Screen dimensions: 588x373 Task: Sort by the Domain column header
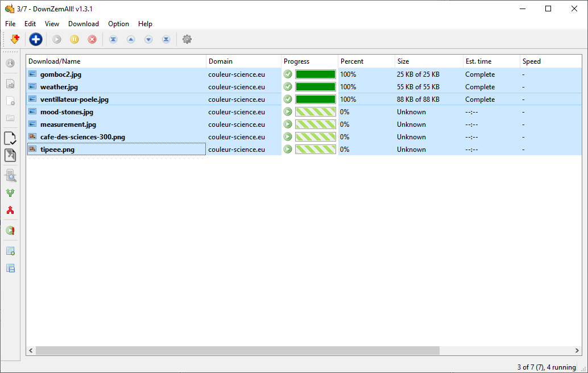244,61
